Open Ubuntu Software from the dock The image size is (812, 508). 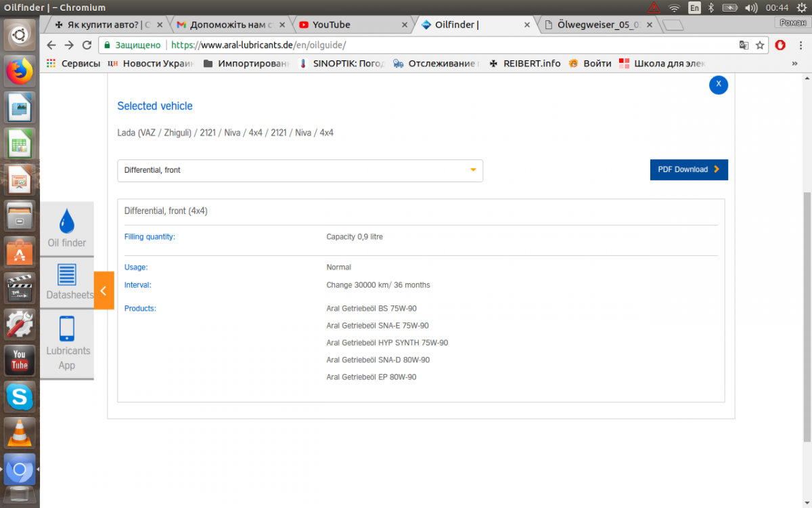click(x=20, y=253)
